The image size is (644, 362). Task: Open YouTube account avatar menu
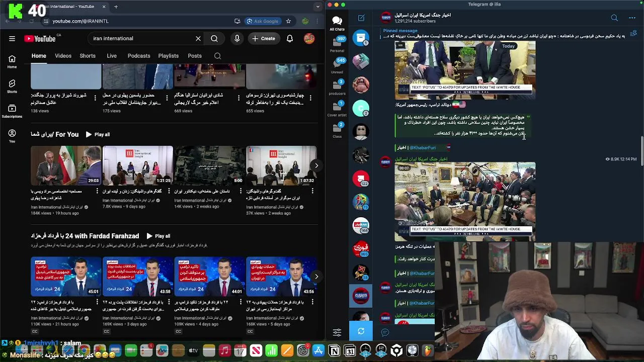pyautogui.click(x=309, y=38)
